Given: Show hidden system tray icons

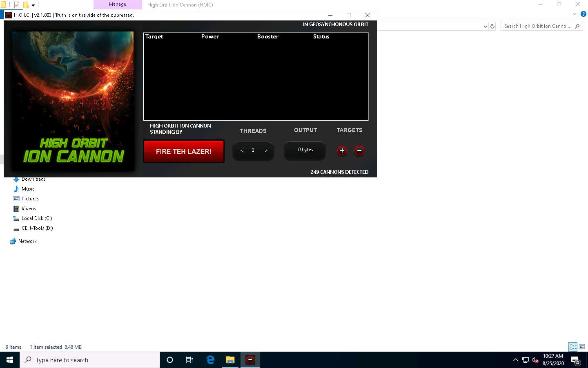Looking at the screenshot, I should [x=515, y=360].
